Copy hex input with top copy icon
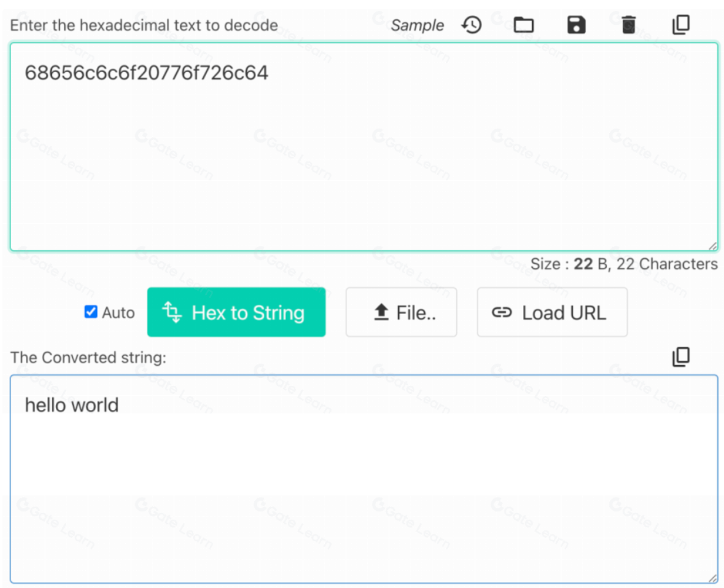 [x=680, y=25]
